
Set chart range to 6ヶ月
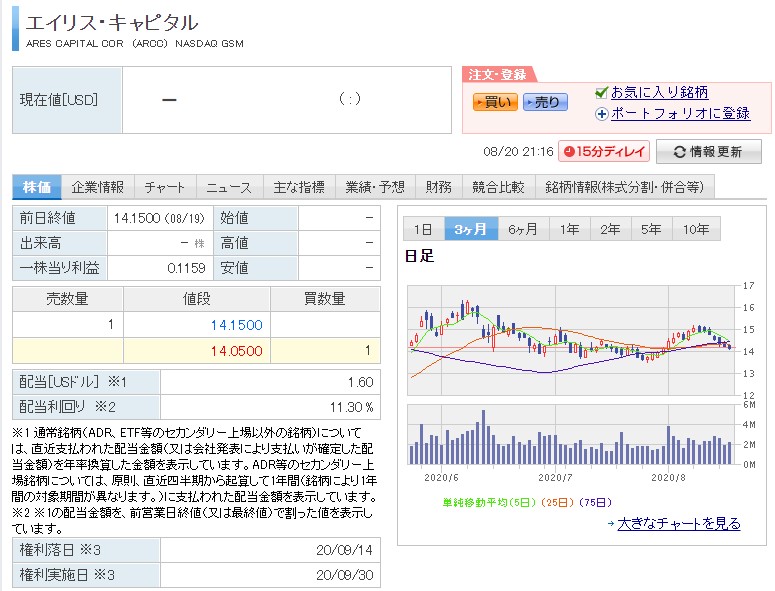point(523,229)
